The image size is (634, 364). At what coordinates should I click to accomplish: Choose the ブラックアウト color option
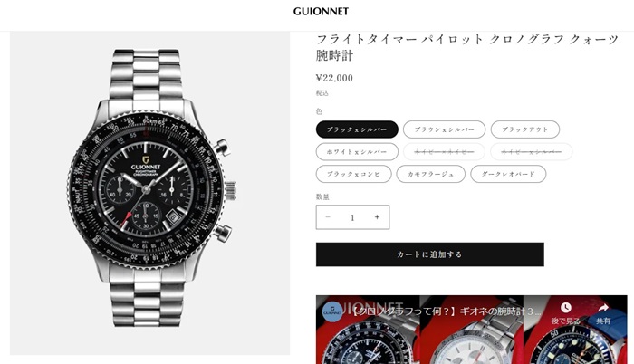coord(524,129)
